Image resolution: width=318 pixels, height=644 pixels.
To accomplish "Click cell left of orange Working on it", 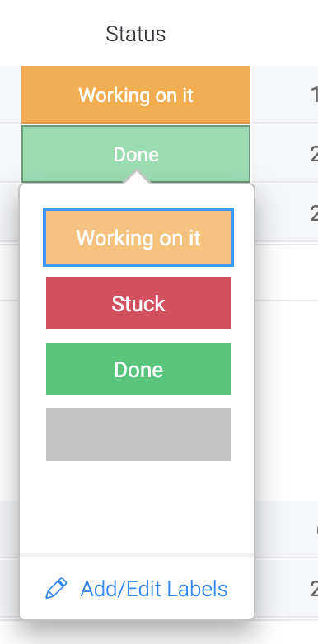I will pyautogui.click(x=10, y=95).
